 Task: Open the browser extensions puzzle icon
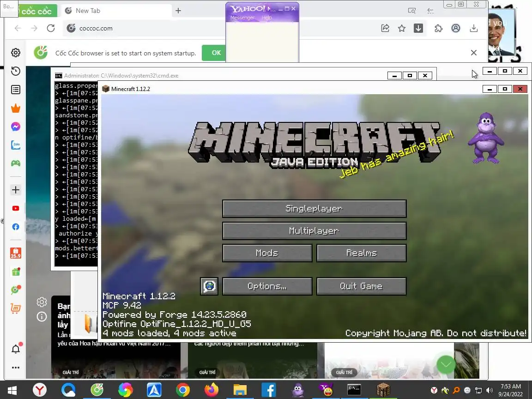[438, 28]
